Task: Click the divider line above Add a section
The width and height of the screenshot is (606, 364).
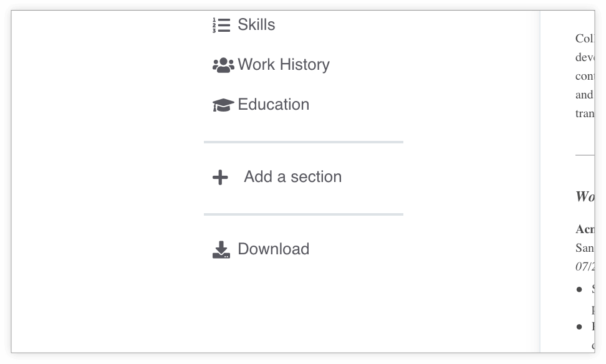Action: pyautogui.click(x=304, y=142)
